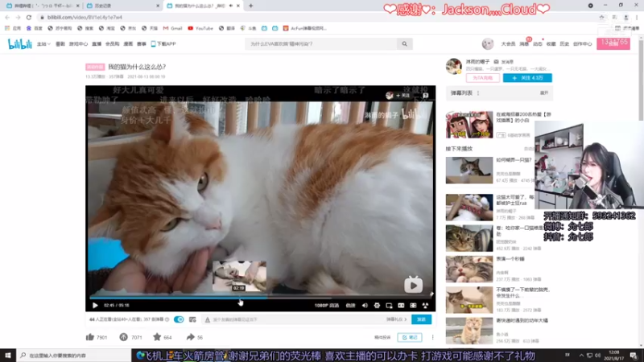Open player settings gear icon

point(377,306)
